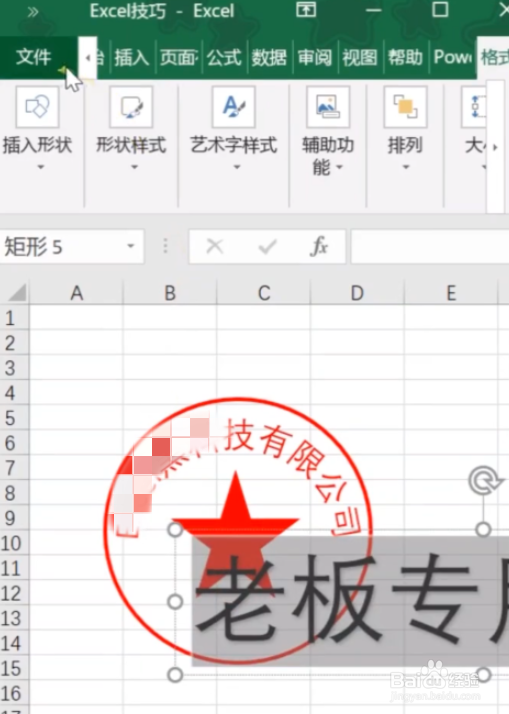
Task: Click the Select All corner triangle
Action: click(16, 292)
